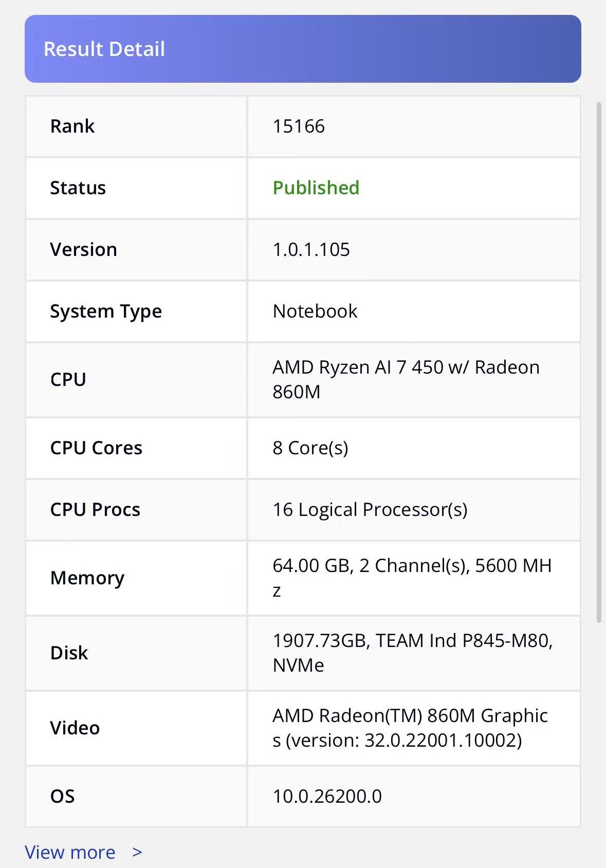The image size is (606, 868).
Task: Click the OS build 10.0.26200.0 value
Action: pos(327,797)
